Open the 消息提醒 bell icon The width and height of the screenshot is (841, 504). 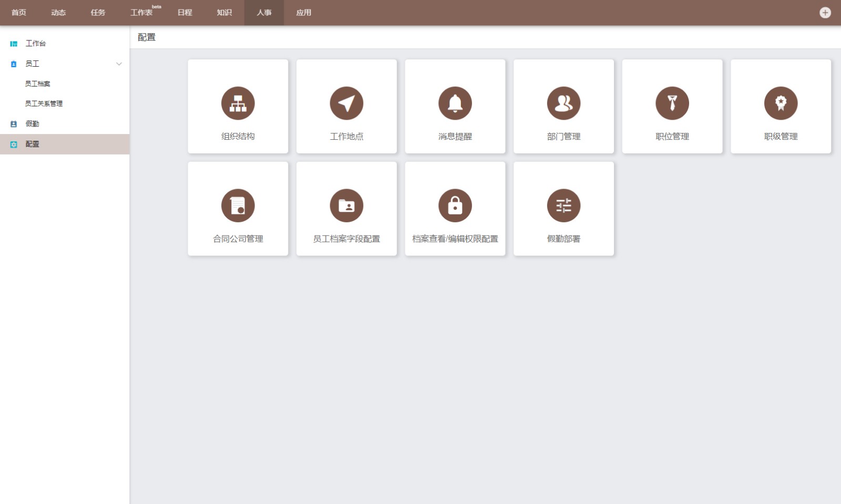[x=455, y=103]
